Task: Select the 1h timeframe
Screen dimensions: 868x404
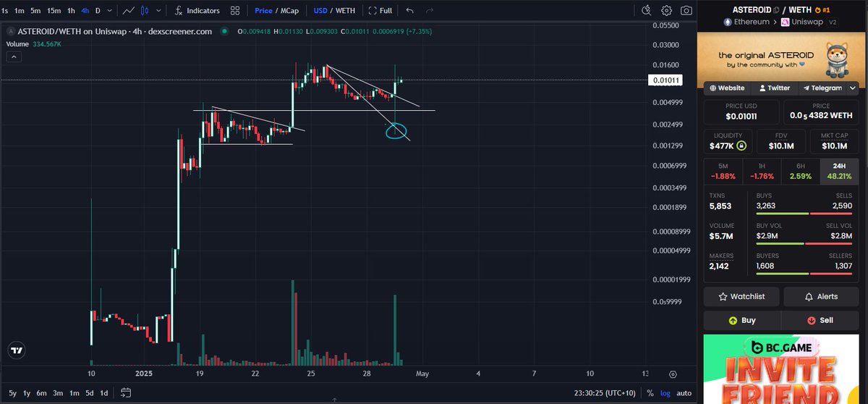Action: pos(71,11)
